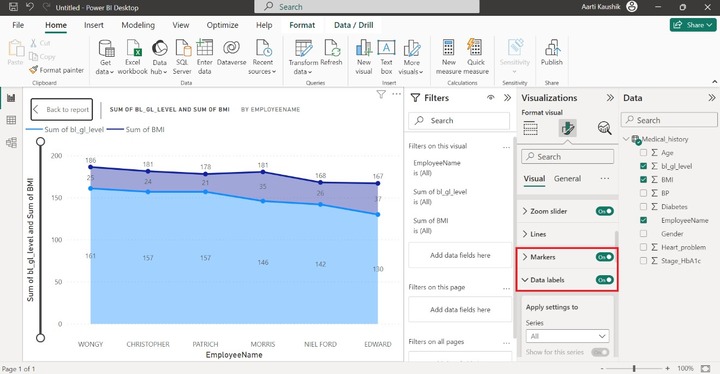Insert a Text box icon
The width and height of the screenshot is (720, 374).
click(386, 48)
